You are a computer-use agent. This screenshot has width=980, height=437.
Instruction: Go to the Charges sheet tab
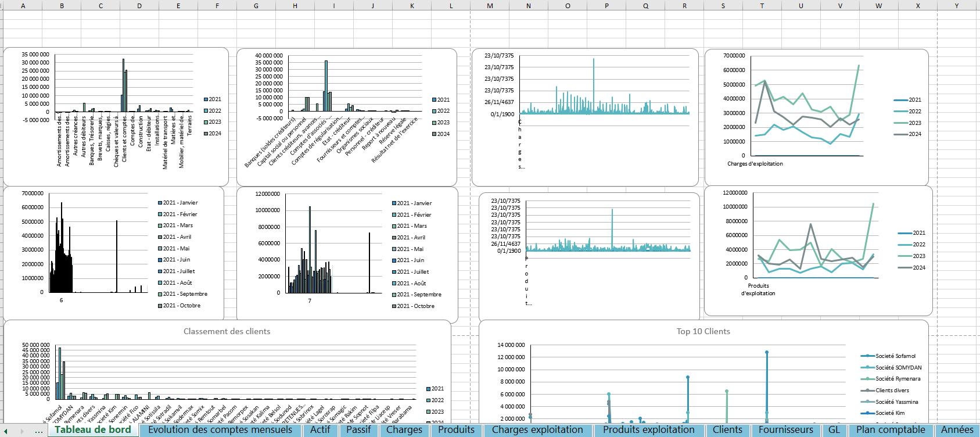coord(404,430)
